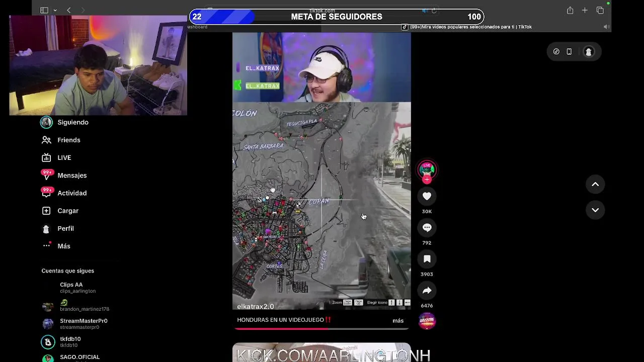Seek on the red video progress bar
Image resolution: width=644 pixels, height=362 pixels.
[321, 328]
